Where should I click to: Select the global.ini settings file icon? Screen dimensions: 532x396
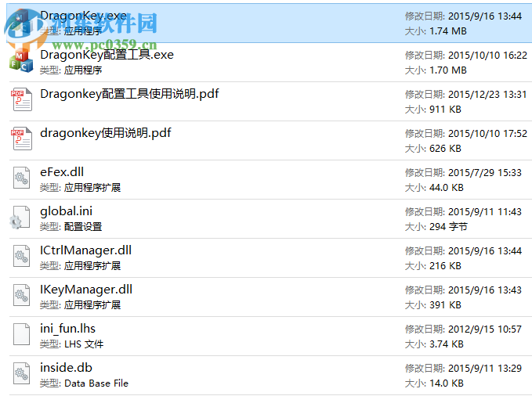[x=20, y=217]
